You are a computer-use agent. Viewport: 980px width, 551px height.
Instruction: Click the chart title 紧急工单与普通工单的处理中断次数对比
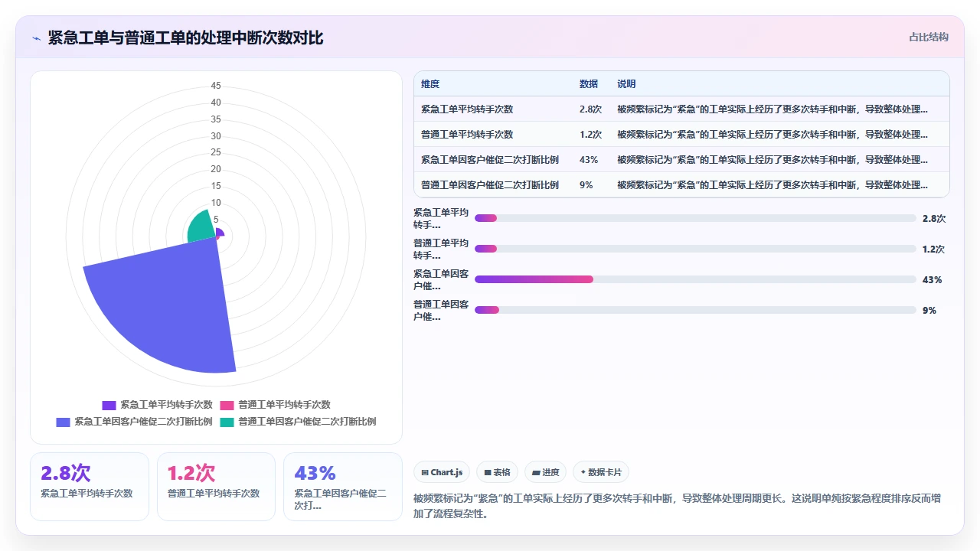[x=186, y=37]
